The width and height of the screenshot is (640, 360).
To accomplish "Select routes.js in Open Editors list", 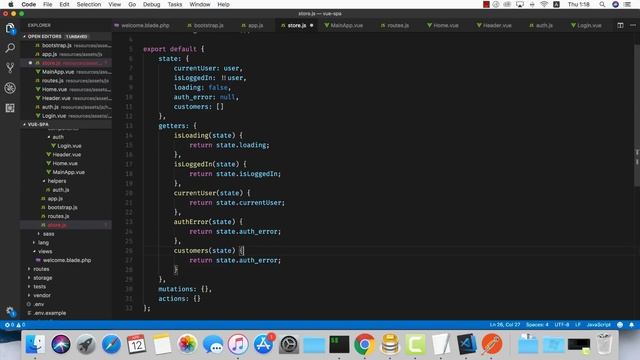I will tap(66, 81).
